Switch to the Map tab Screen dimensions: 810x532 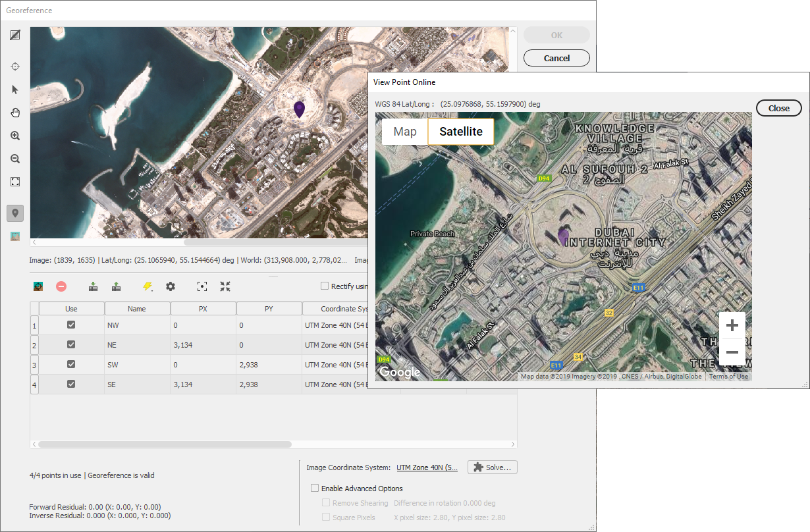[x=405, y=132]
